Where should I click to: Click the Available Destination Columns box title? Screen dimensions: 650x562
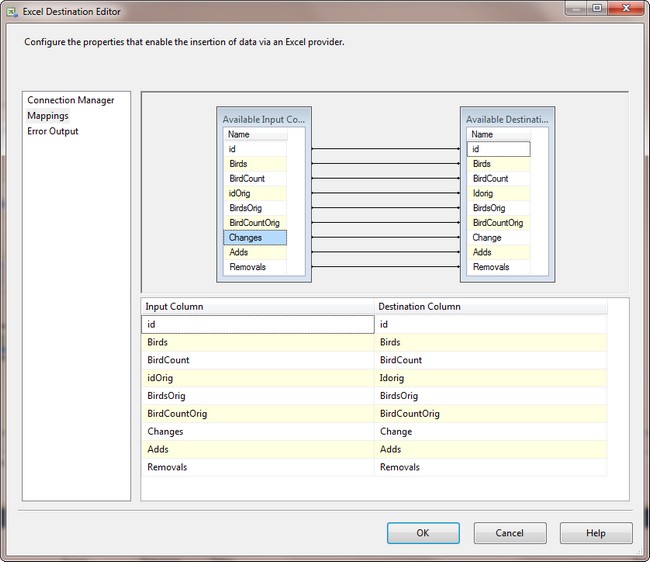point(507,119)
